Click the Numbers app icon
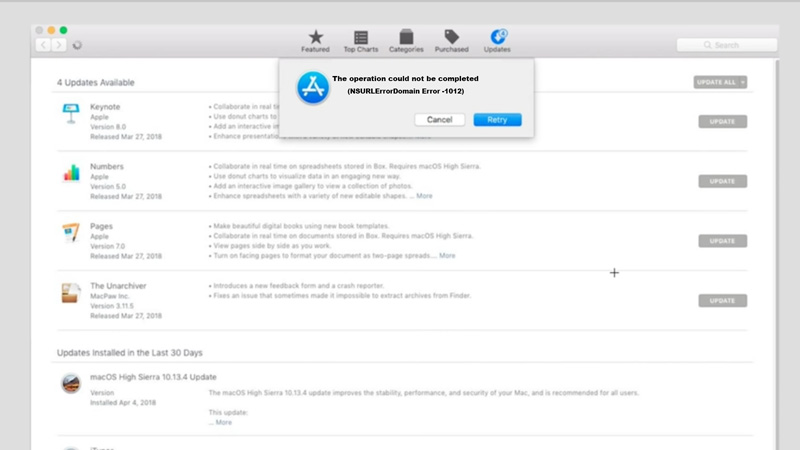Image resolution: width=800 pixels, height=450 pixels. [x=71, y=173]
